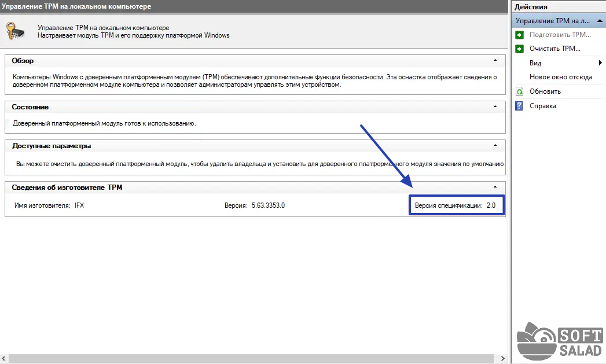Expand the Вид submenu arrow
This screenshot has width=606, height=364.
click(x=600, y=63)
